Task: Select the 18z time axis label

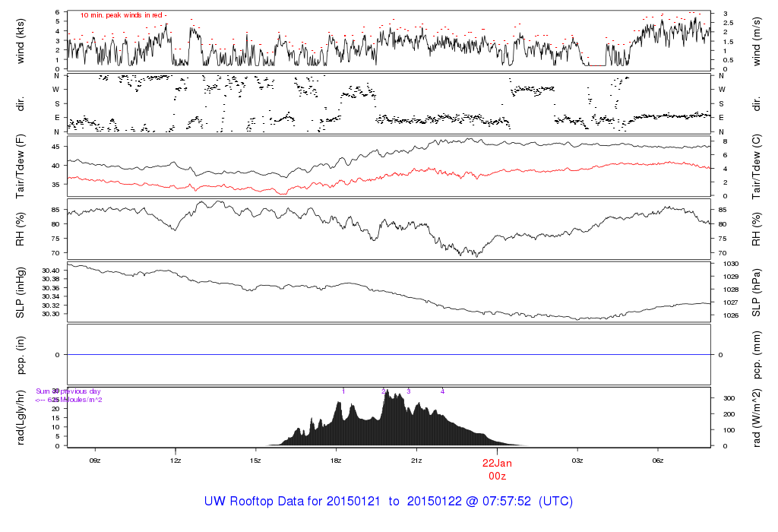Action: tap(337, 461)
